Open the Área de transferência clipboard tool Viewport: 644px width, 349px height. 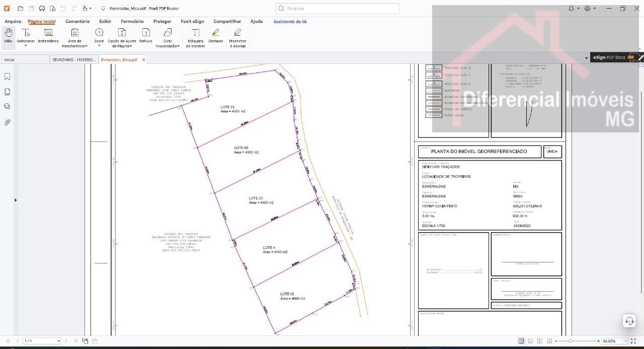click(x=74, y=38)
